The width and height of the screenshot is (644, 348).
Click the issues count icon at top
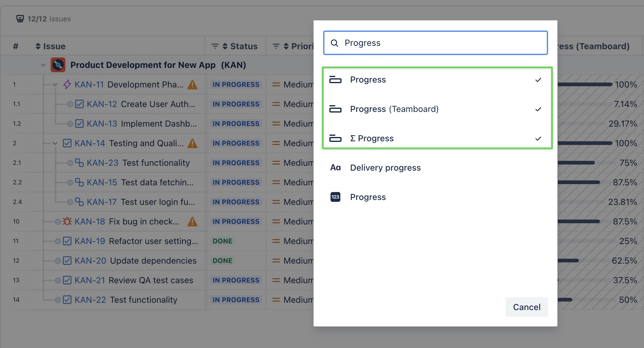[20, 19]
